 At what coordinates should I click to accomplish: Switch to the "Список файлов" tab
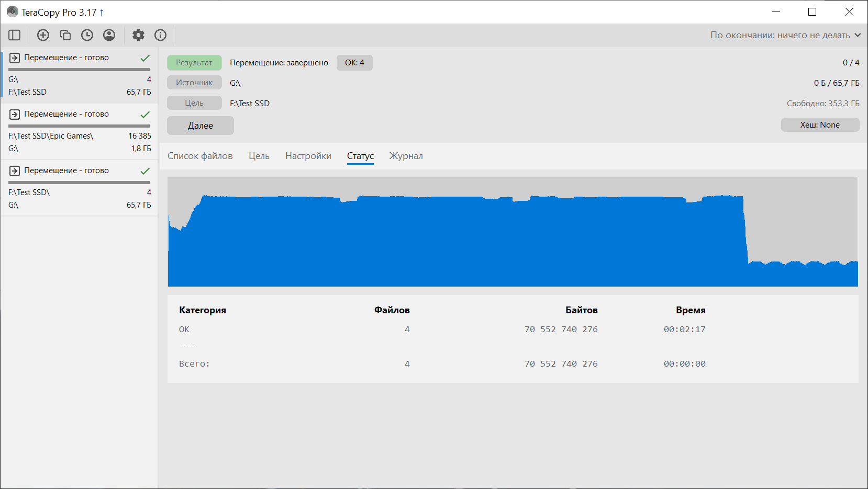[200, 156]
